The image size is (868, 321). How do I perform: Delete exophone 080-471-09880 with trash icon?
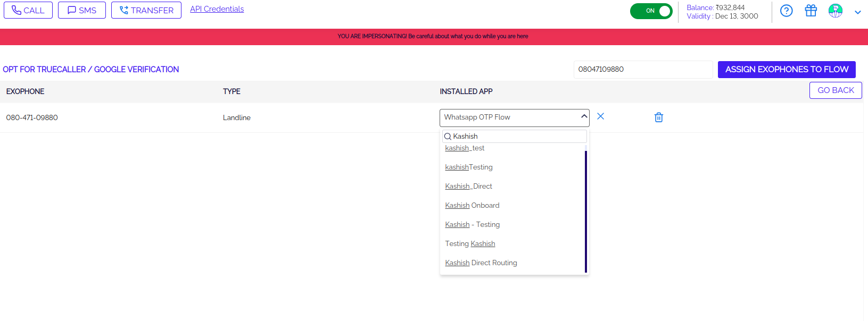pyautogui.click(x=659, y=117)
